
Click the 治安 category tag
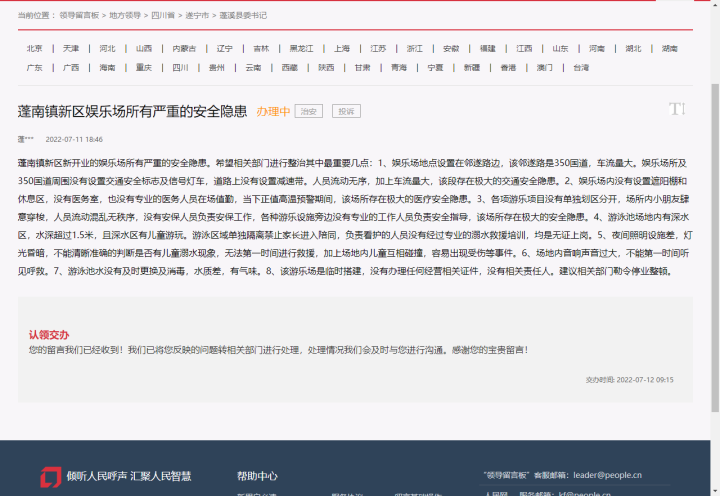pos(309,111)
